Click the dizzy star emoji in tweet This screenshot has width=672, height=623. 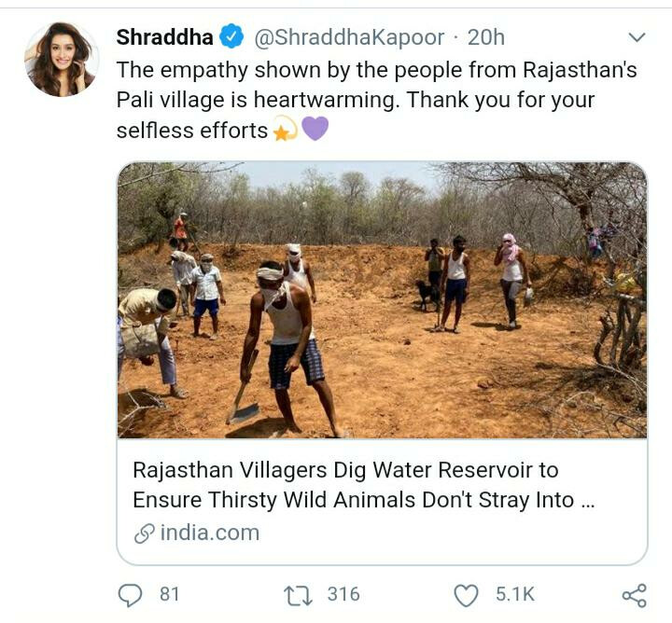click(284, 130)
